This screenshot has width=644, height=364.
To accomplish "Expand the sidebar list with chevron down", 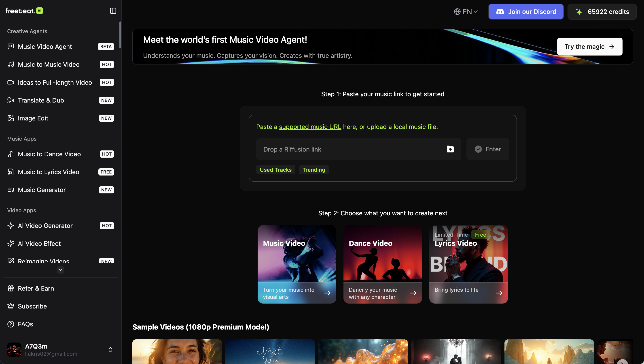I will 61,270.
